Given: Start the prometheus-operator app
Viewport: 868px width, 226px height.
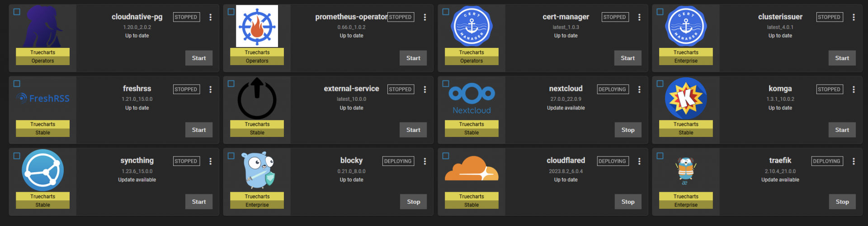Looking at the screenshot, I should pos(413,58).
